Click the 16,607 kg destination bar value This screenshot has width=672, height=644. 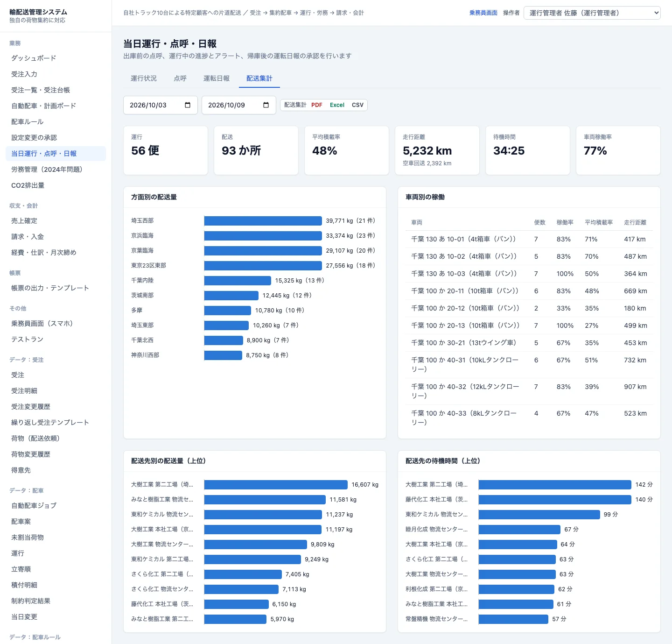point(365,485)
